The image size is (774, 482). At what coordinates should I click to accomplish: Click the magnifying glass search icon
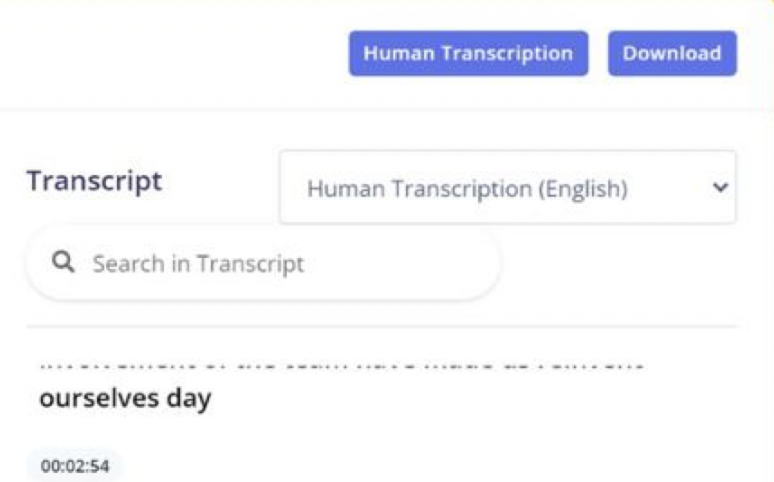[63, 262]
